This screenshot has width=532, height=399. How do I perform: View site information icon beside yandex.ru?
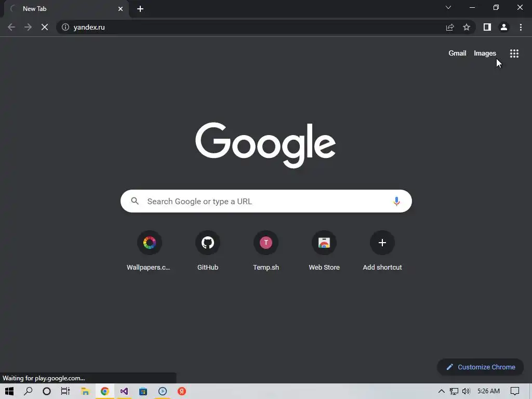[x=65, y=27]
